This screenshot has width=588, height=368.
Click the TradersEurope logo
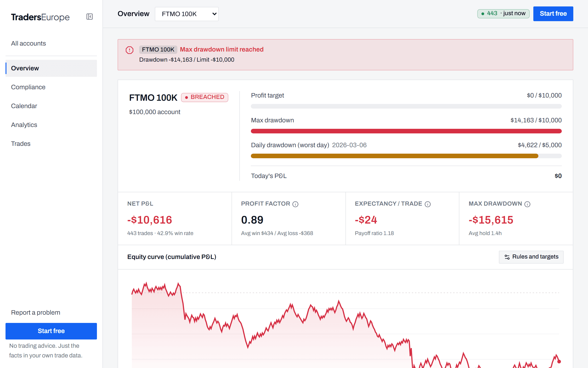(x=40, y=17)
